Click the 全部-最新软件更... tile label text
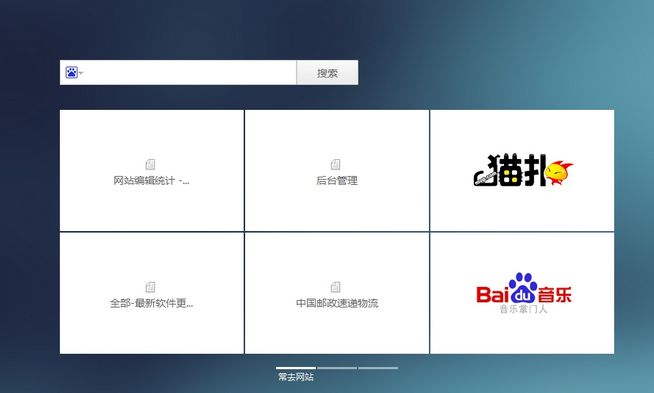Screen dimensions: 654x393 pyautogui.click(x=151, y=303)
